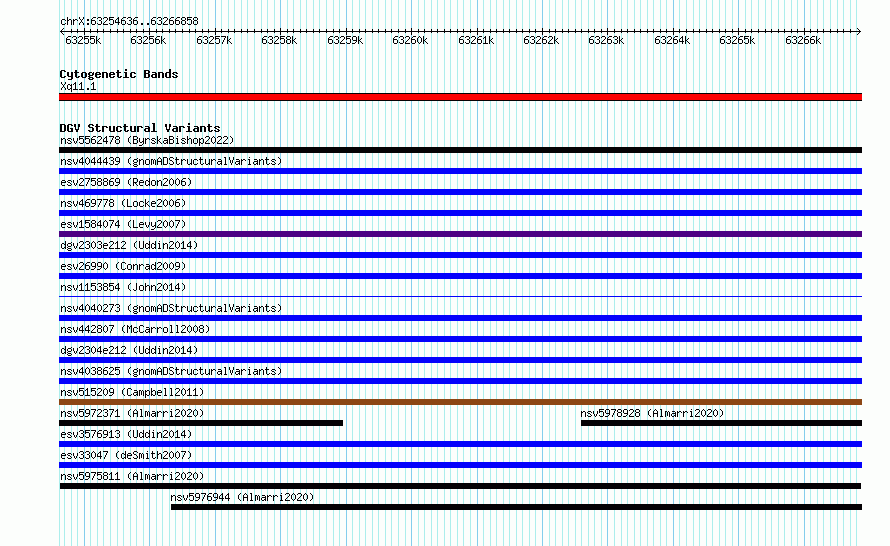Open nsv5972371 (Almarri2020) label
890x546 pixels.
click(132, 413)
